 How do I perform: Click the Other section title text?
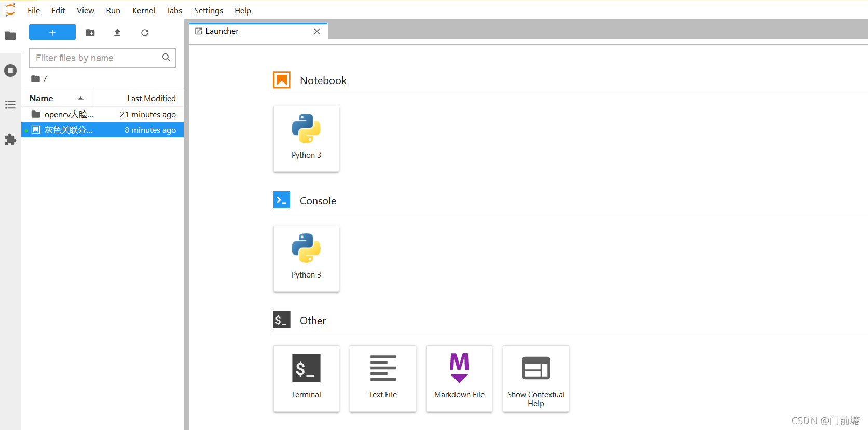[x=313, y=321]
